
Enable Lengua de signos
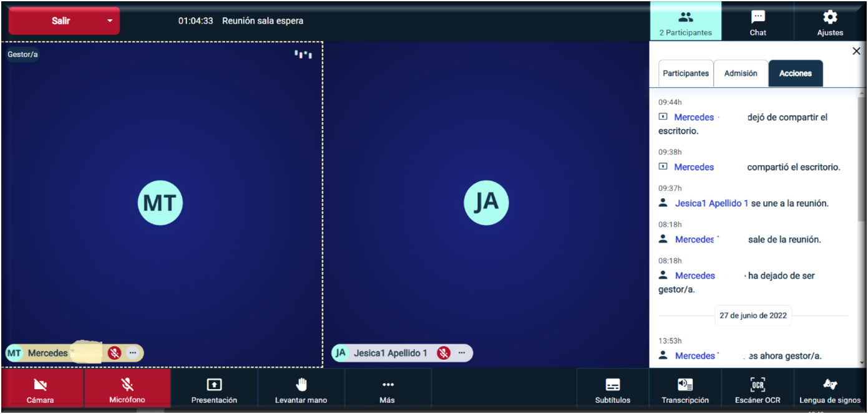click(830, 388)
